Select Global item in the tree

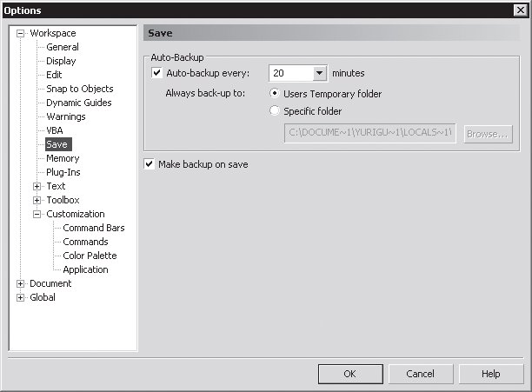[43, 297]
